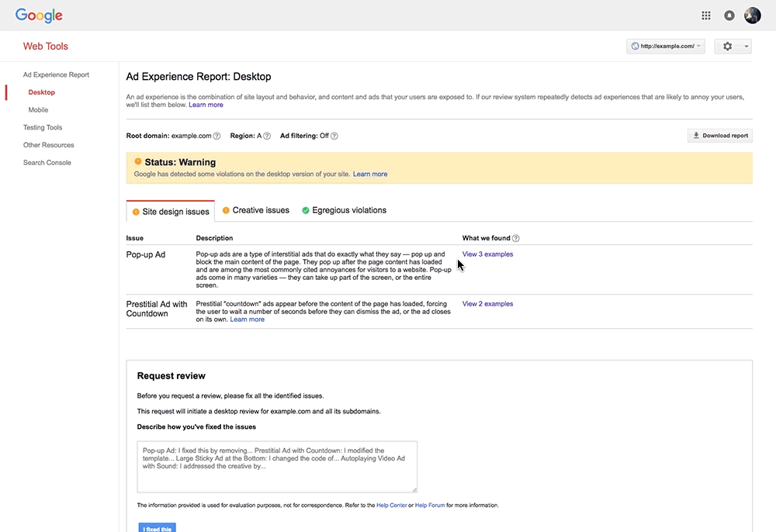The image size is (776, 532).
Task: Open the Google apps grid icon
Action: click(705, 16)
